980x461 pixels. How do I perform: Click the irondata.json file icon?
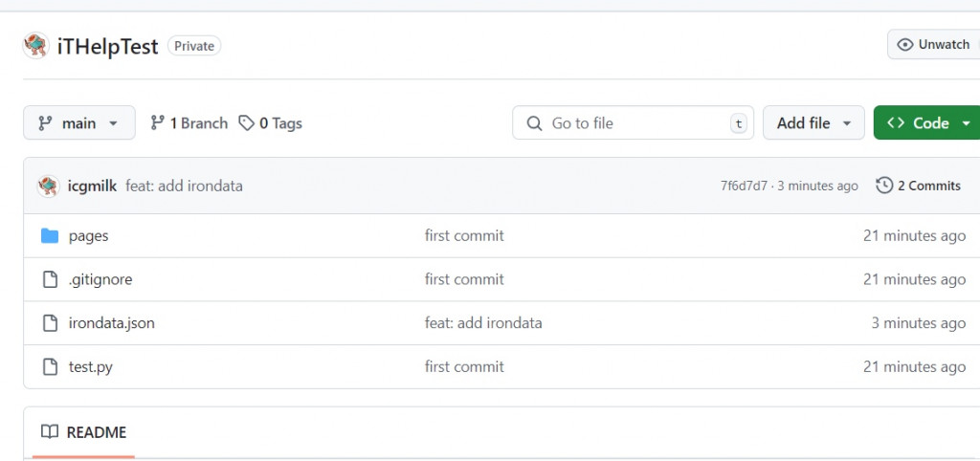tap(50, 323)
